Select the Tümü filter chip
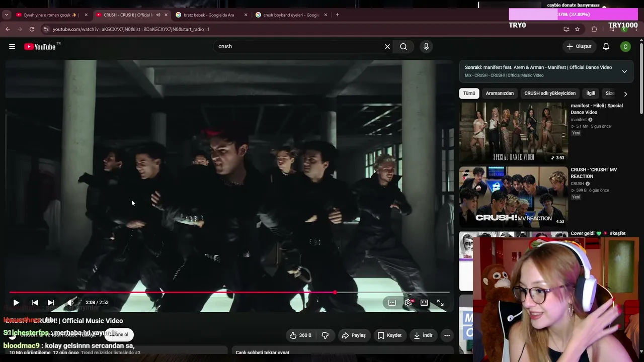This screenshot has width=644, height=362. click(x=469, y=94)
